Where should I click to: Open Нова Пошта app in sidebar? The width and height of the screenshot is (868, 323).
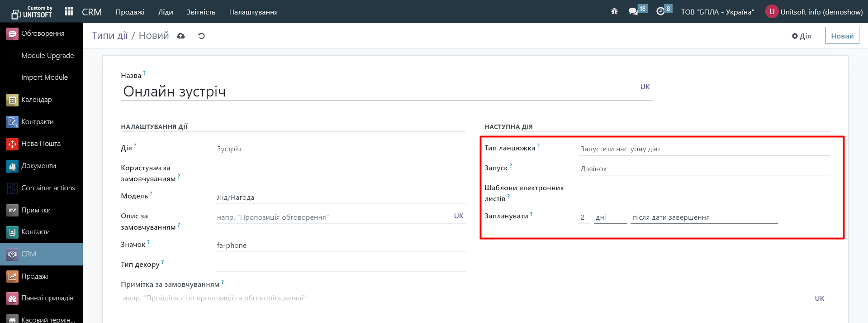(41, 144)
